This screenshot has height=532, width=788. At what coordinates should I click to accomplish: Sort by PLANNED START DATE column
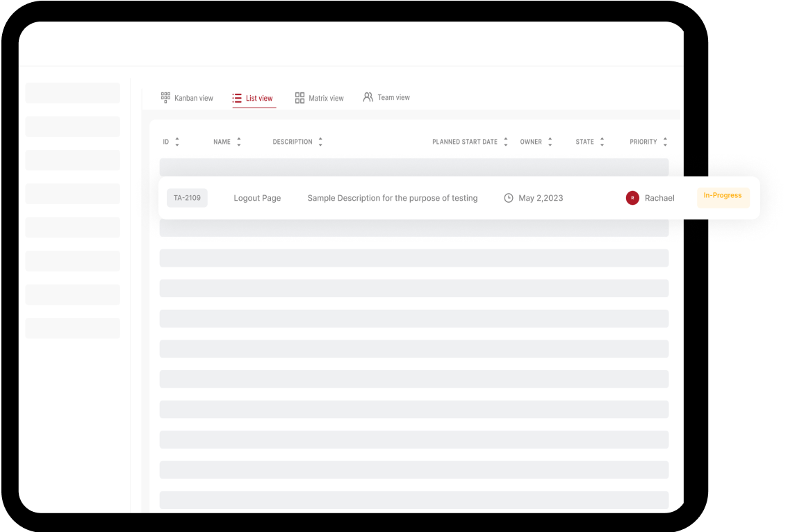[x=504, y=141]
